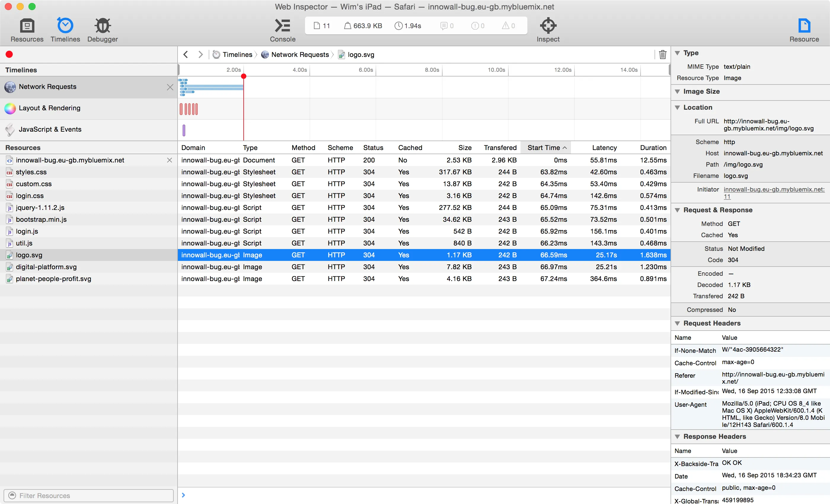Open the Initiator link innowall-bug.eu-gb.mybluemix.net:11
The width and height of the screenshot is (830, 504).
773,189
